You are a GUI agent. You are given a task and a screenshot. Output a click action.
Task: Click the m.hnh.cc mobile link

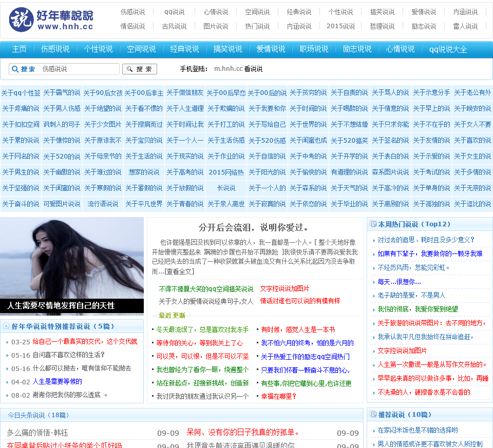pyautogui.click(x=228, y=68)
